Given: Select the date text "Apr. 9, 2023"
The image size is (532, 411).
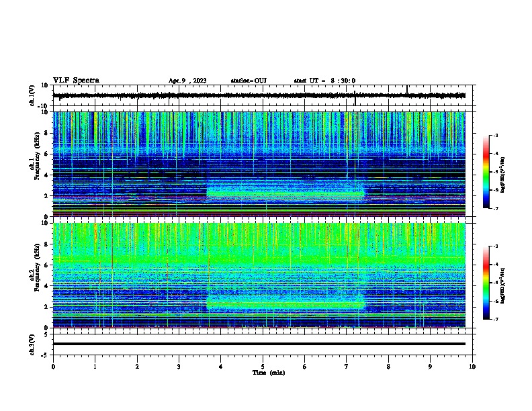Looking at the screenshot, I should tap(187, 81).
